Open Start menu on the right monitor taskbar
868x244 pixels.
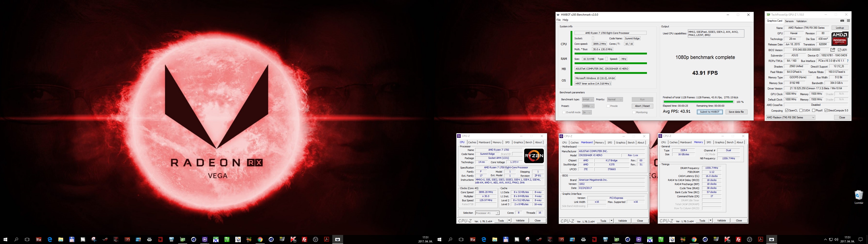[x=439, y=239]
